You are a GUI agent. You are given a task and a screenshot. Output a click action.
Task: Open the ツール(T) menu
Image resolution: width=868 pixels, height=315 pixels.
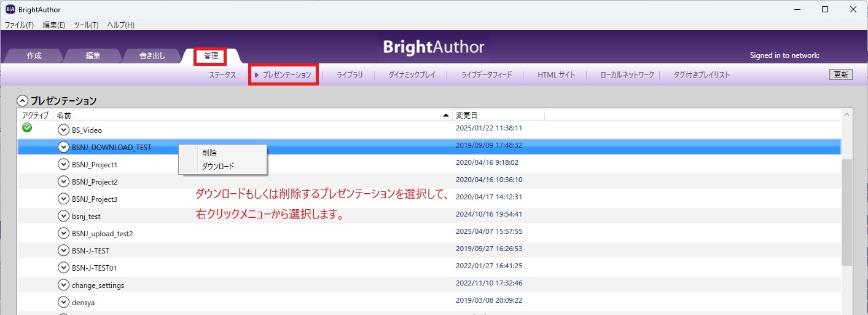click(x=86, y=25)
